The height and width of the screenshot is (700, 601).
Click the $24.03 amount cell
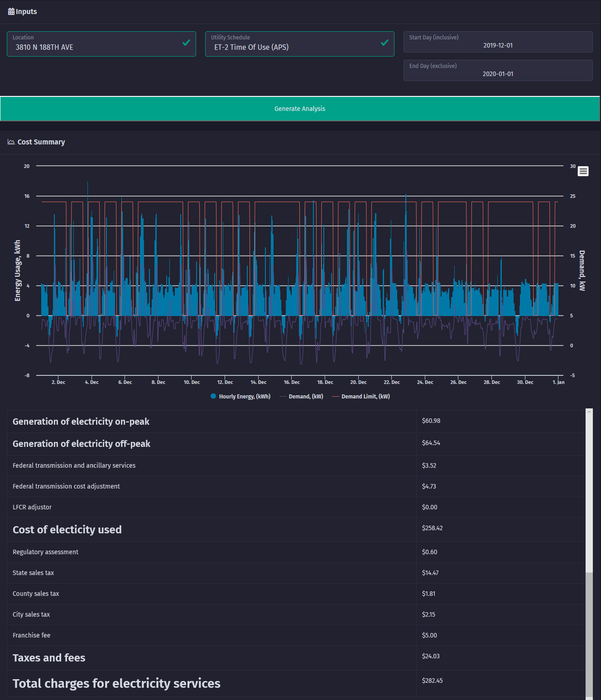pos(501,658)
